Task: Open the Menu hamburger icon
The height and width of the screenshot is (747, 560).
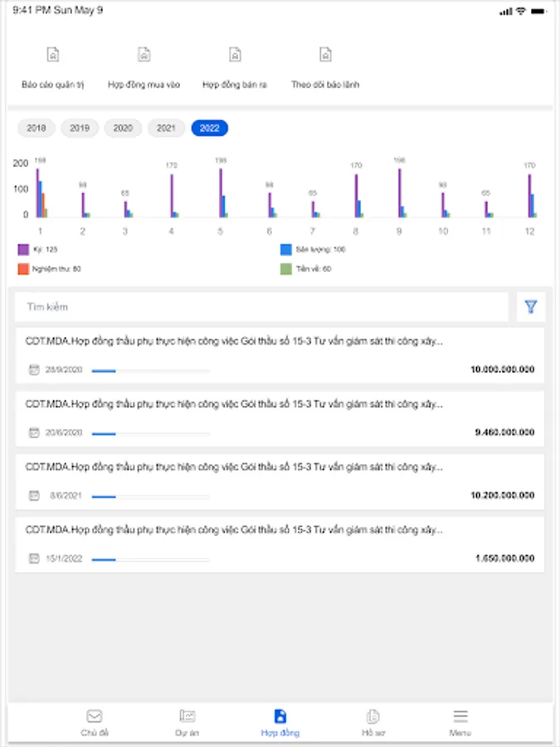Action: [460, 715]
